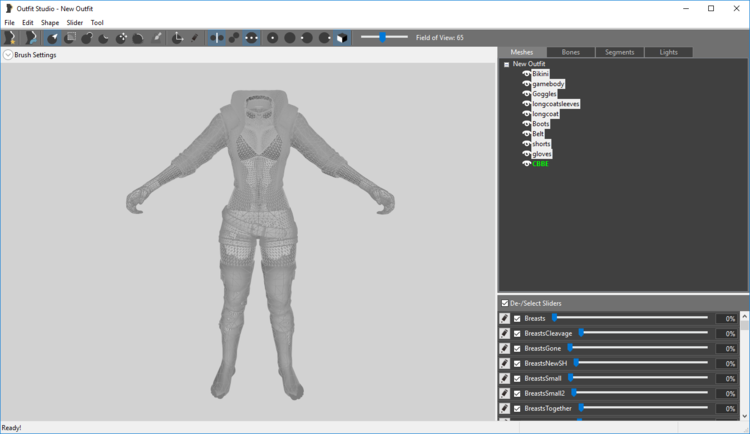Screen dimensions: 750x434
Task: Switch to Back view icon
Action: click(290, 38)
